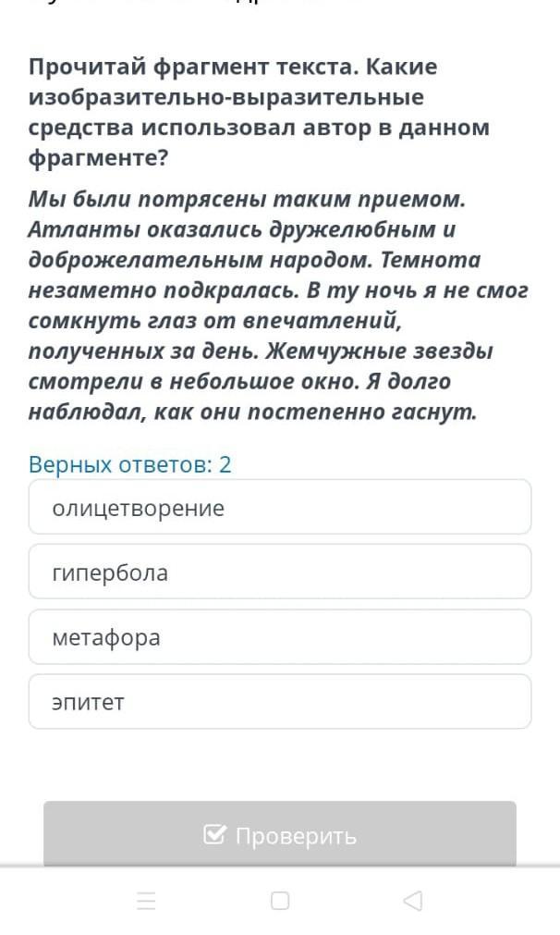This screenshot has height=935, width=560.
Task: Click the partially cut-off text at the top
Action: click(x=197, y=3)
